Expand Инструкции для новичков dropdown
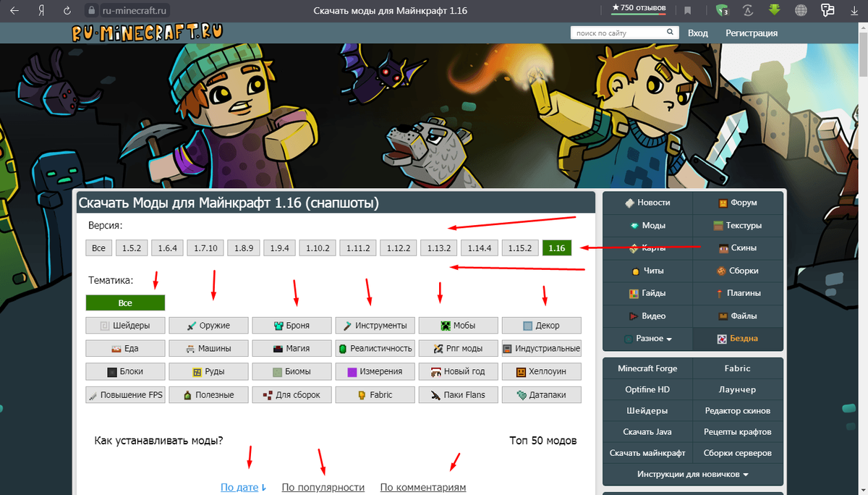868x495 pixels. pos(693,474)
